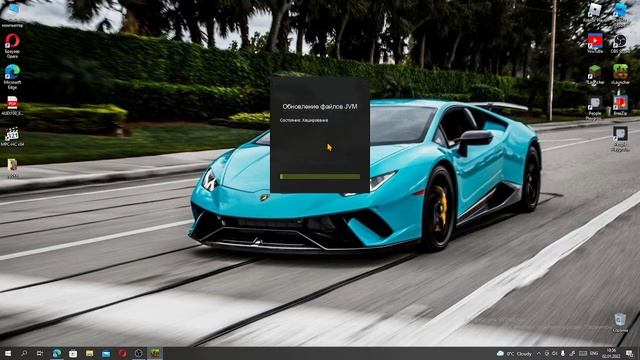Open the Windows Start menu
The image size is (640, 360).
coord(8,353)
